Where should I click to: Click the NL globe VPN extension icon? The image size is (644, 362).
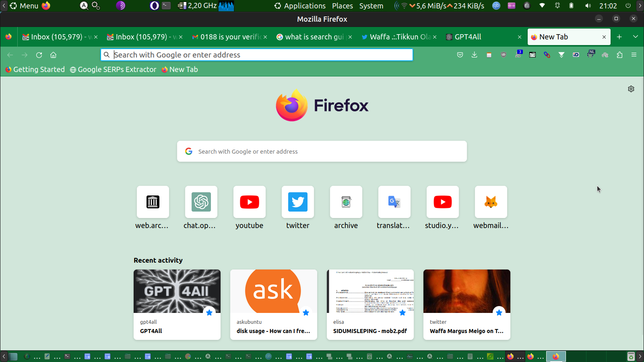point(590,54)
